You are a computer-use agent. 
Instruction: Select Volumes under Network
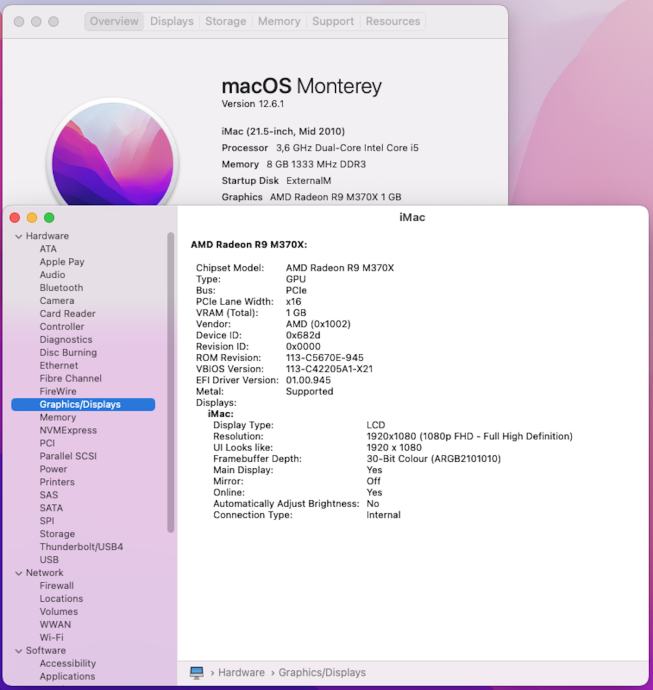coord(59,612)
